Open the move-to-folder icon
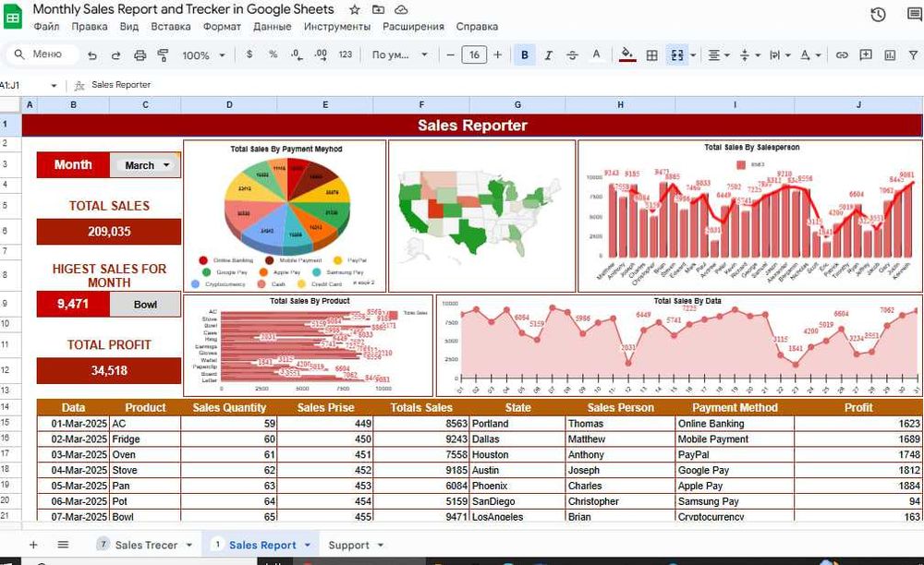 [378, 10]
